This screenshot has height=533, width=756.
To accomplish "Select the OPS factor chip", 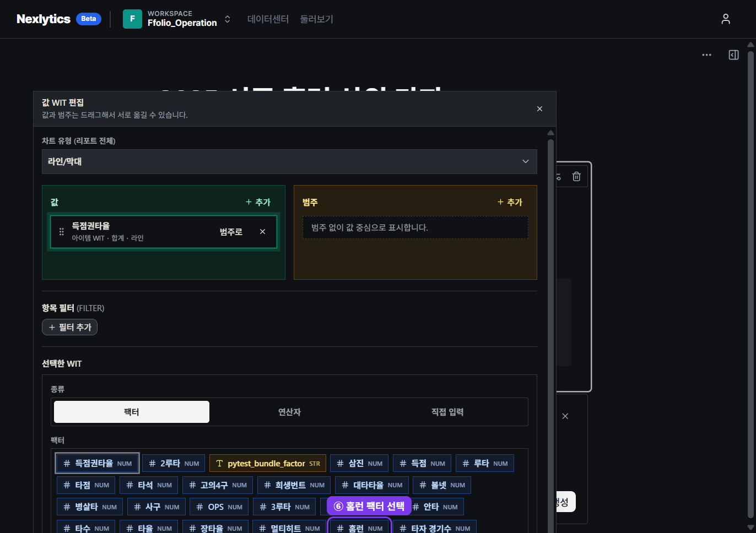I will [x=219, y=507].
